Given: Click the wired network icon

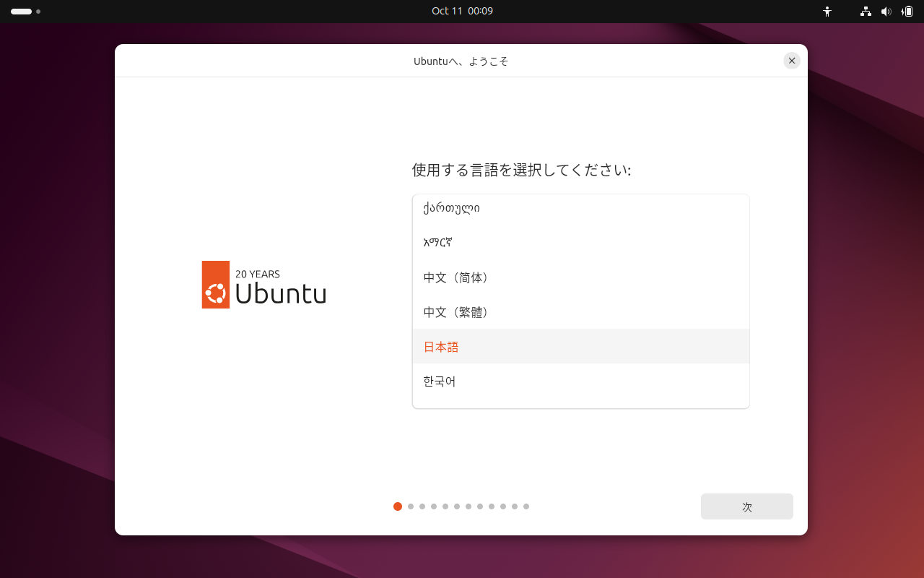Looking at the screenshot, I should point(865,12).
